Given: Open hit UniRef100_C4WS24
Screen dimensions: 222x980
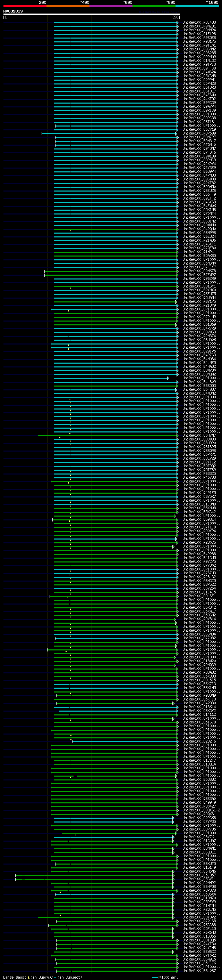Looking at the screenshot, I should coord(199,72).
